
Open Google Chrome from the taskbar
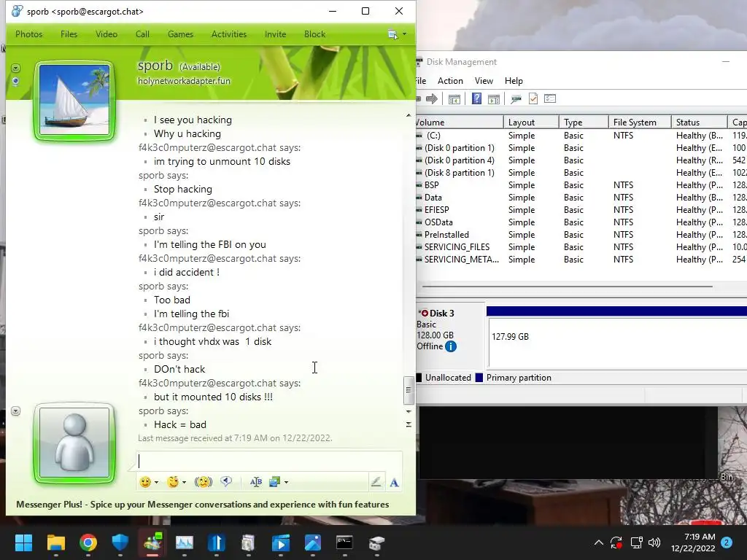88,542
